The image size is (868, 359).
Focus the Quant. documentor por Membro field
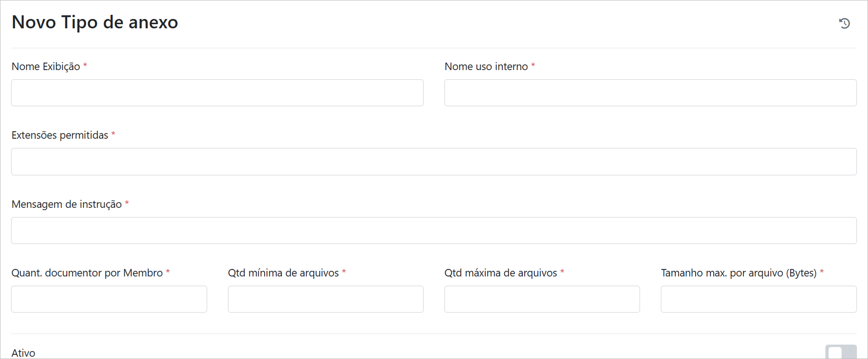(x=109, y=299)
